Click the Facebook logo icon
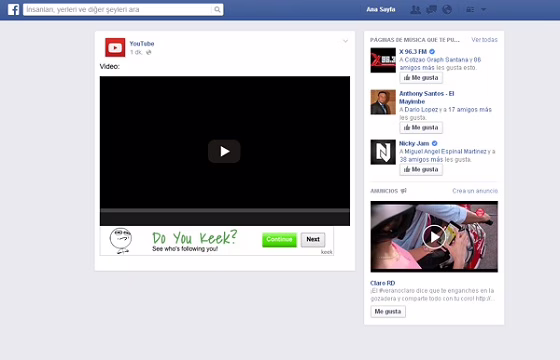Viewport: 560px width, 360px height. 13,9
